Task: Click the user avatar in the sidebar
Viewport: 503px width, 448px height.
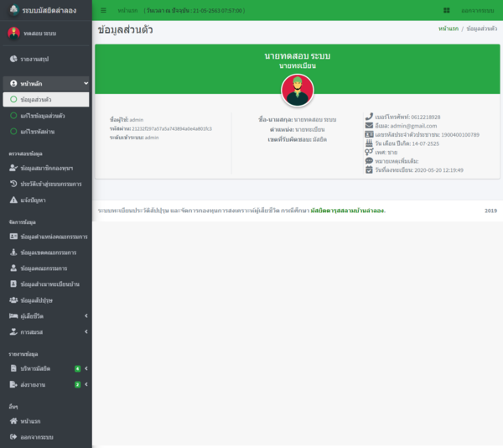Action: [13, 33]
